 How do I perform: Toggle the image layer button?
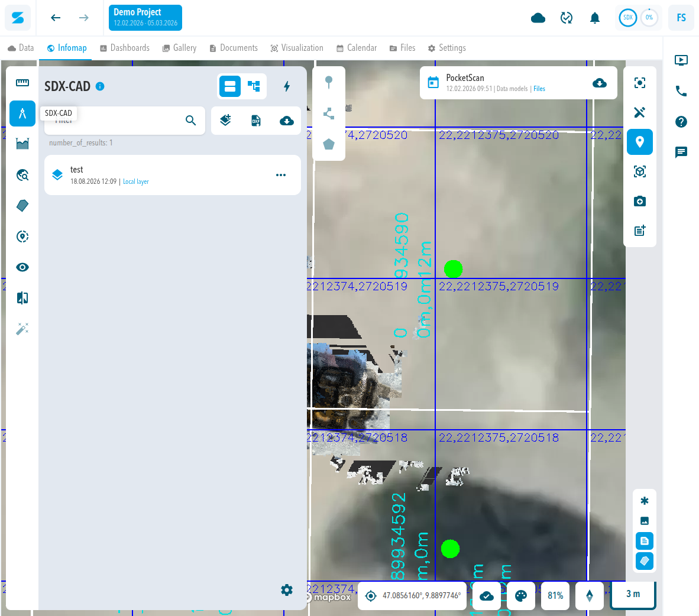coord(644,521)
